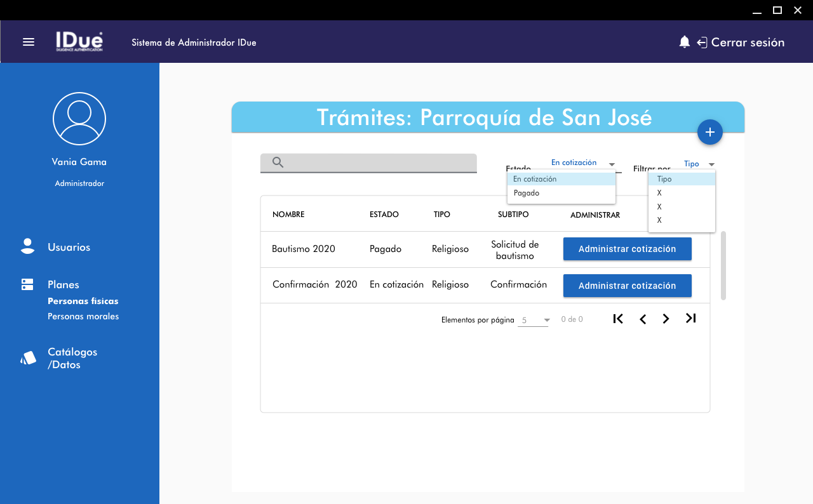Screen dimensions: 813x504
Task: Go to the first page of results
Action: click(x=618, y=319)
